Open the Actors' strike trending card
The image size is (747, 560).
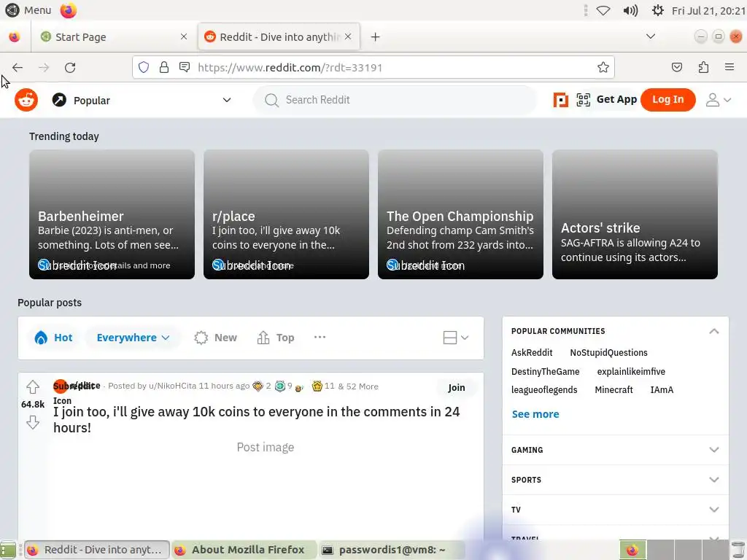pyautogui.click(x=635, y=214)
